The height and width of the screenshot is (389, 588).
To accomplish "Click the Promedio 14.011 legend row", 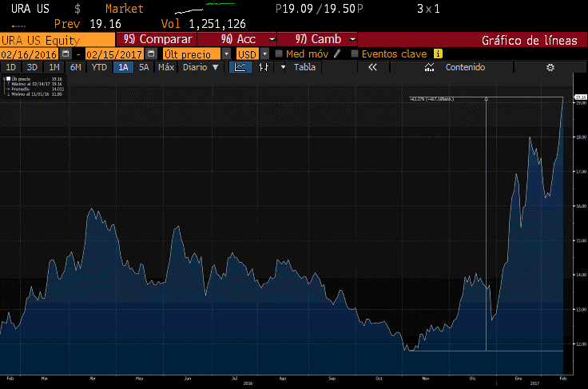I will [36, 89].
